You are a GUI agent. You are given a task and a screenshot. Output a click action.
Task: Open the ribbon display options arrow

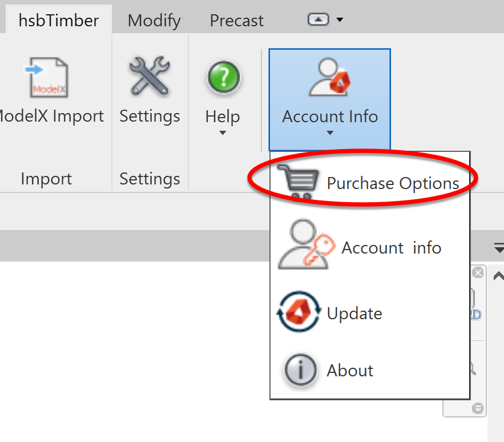340,20
